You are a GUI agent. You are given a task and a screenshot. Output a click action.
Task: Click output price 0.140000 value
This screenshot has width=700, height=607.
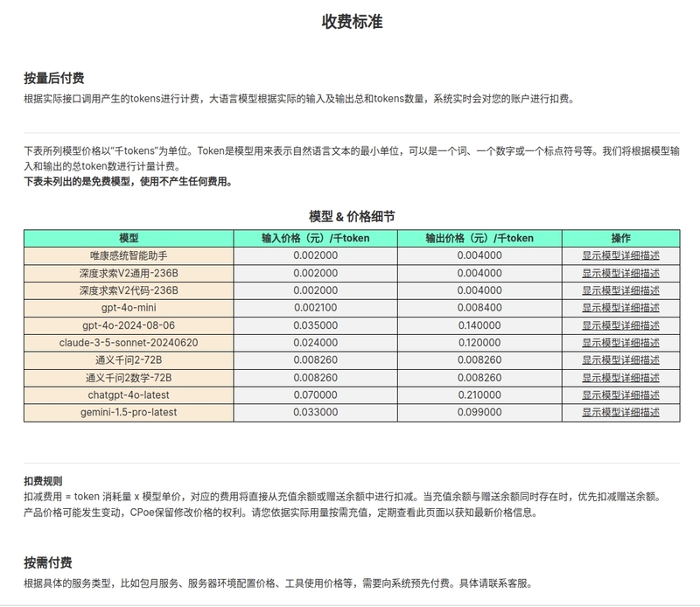coord(479,325)
